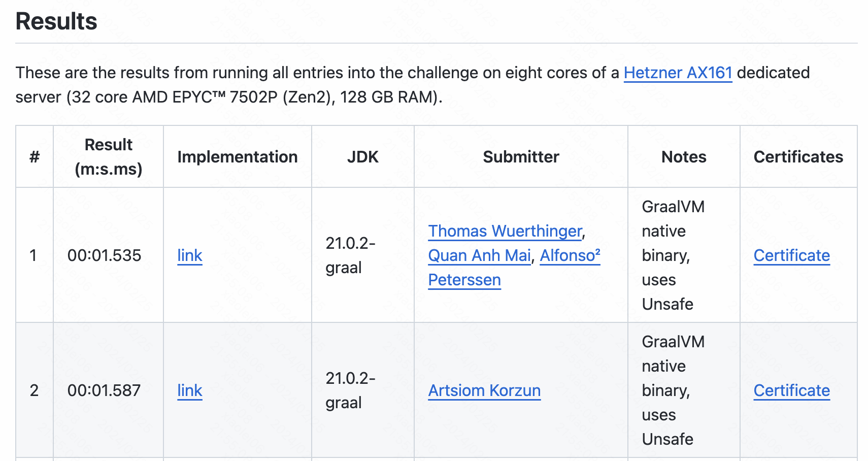Open the Hetzner AX161 link

coord(678,73)
